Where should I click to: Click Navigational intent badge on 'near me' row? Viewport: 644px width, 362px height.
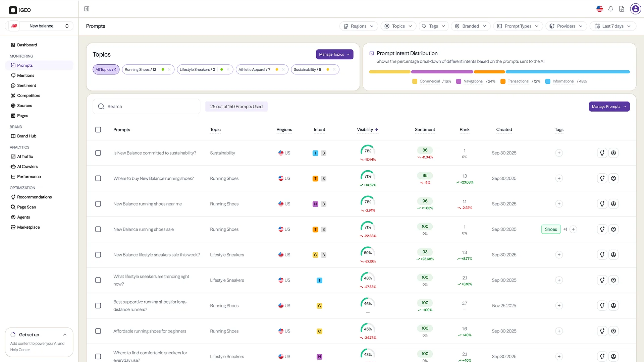[315, 204]
